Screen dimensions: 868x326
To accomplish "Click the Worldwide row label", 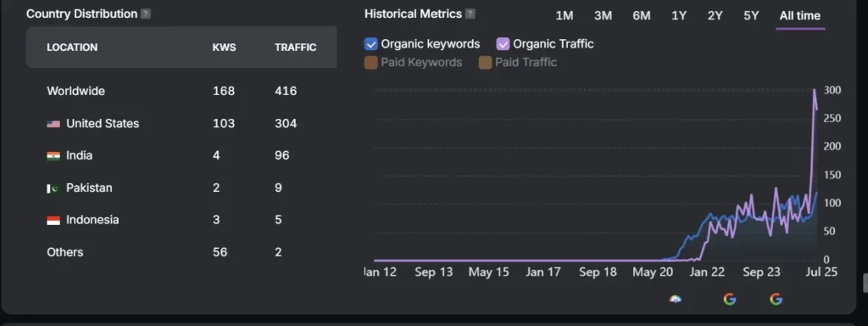I will [75, 91].
